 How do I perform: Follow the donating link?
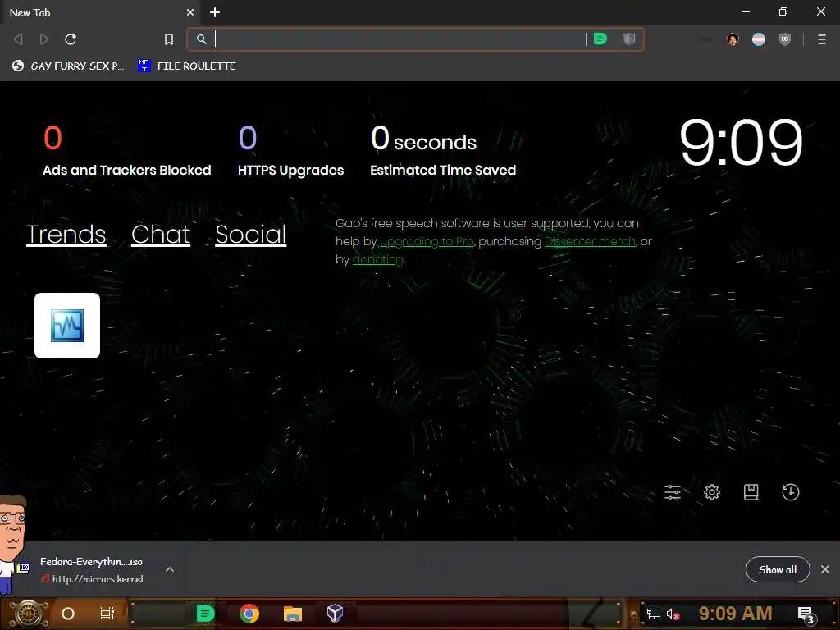click(x=377, y=260)
